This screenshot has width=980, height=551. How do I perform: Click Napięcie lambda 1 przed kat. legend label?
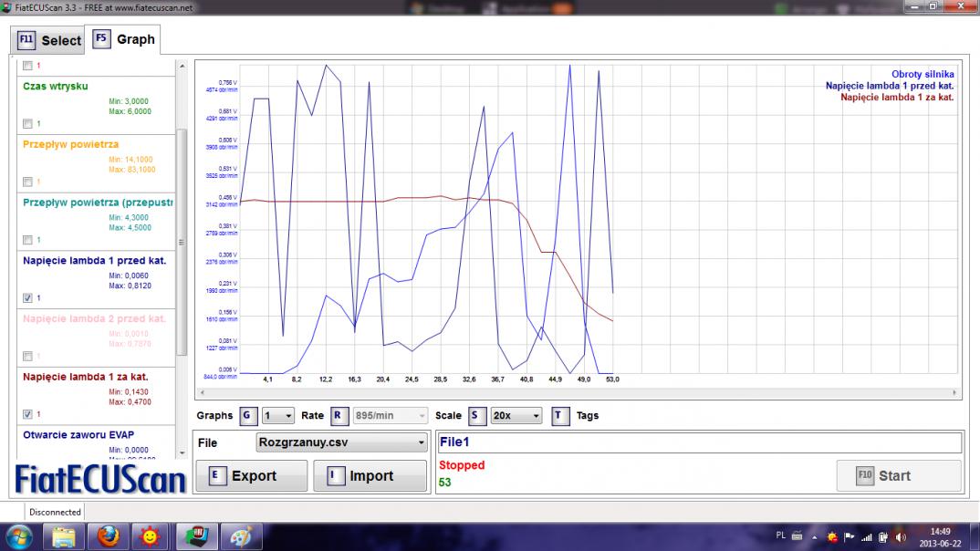tap(890, 87)
